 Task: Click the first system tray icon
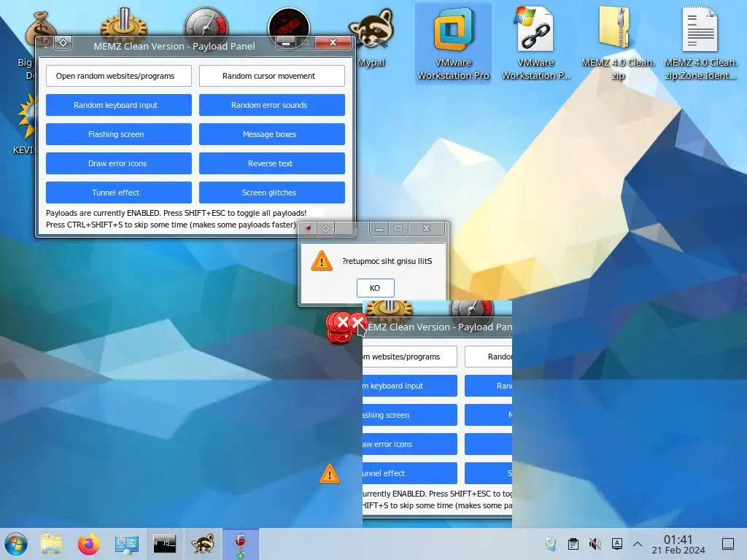551,544
